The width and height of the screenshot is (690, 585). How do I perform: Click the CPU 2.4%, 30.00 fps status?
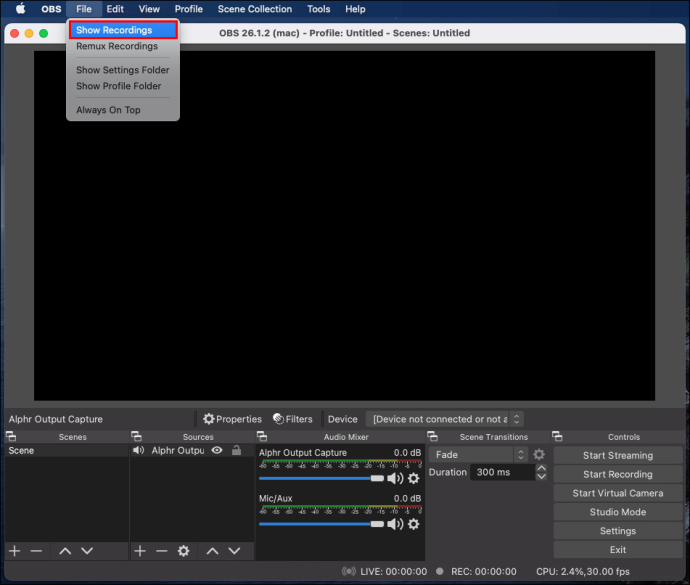click(x=583, y=571)
